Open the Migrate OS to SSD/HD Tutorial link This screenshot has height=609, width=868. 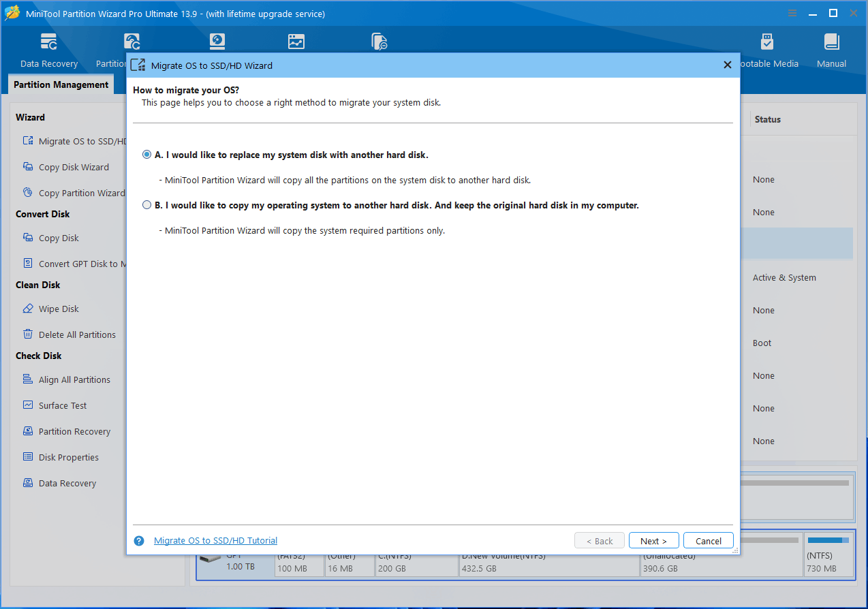215,541
